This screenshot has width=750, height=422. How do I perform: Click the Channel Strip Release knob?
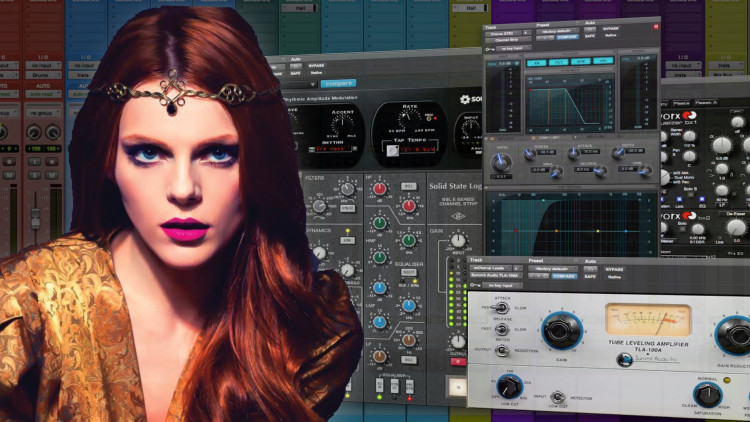coord(600,171)
